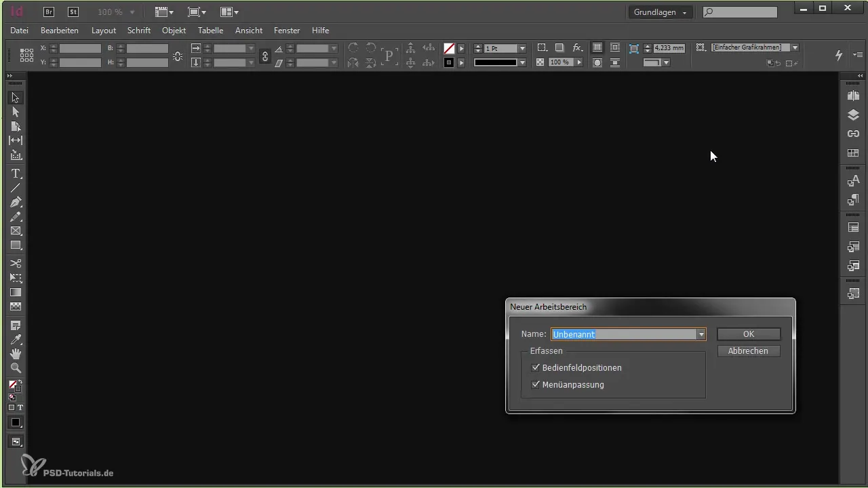Select the Page tool
Screen dimensions: 868x488
click(x=16, y=126)
